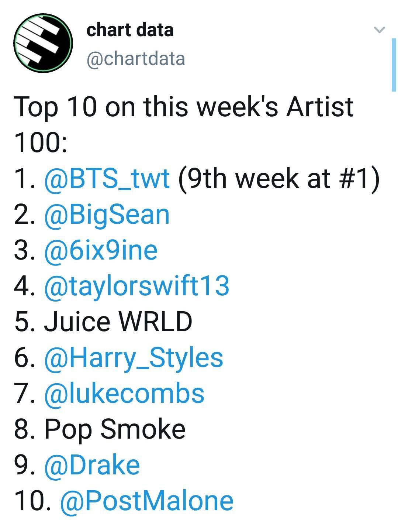Open the @BTS_twt mention

(107, 179)
